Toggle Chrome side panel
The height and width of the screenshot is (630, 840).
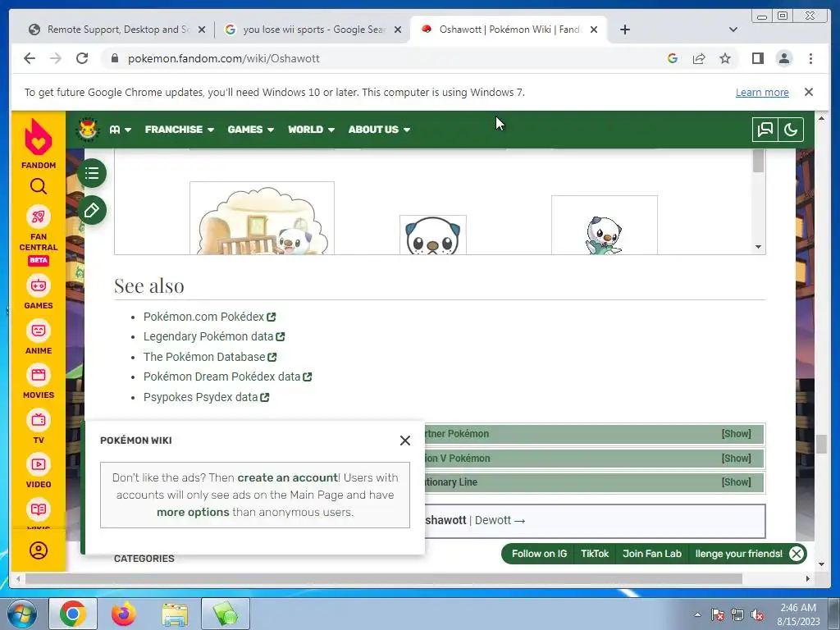click(x=757, y=58)
